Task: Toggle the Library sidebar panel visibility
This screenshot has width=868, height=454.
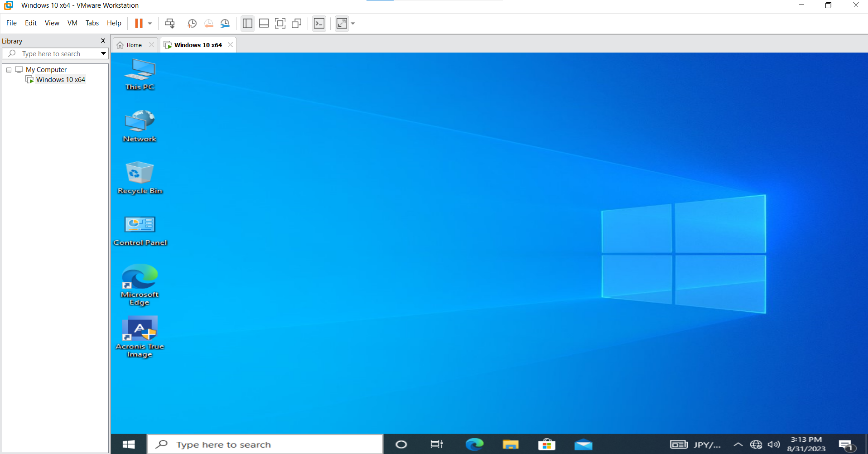Action: (247, 23)
